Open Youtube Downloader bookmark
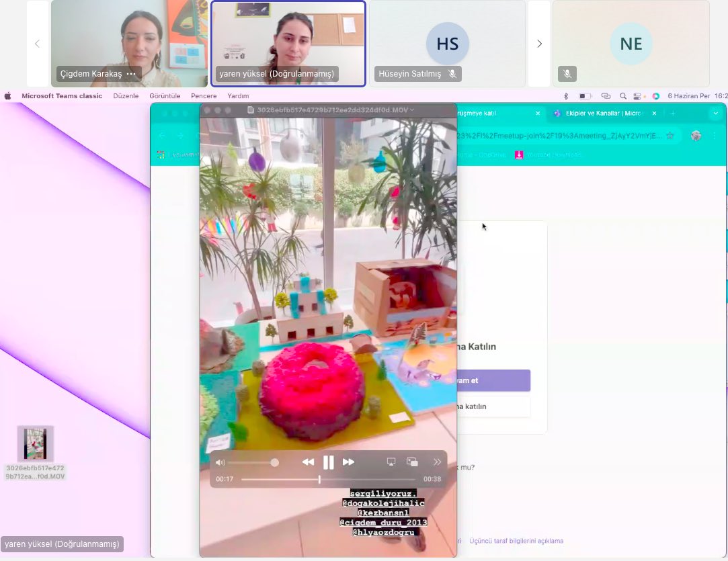728x561 pixels. (x=548, y=155)
